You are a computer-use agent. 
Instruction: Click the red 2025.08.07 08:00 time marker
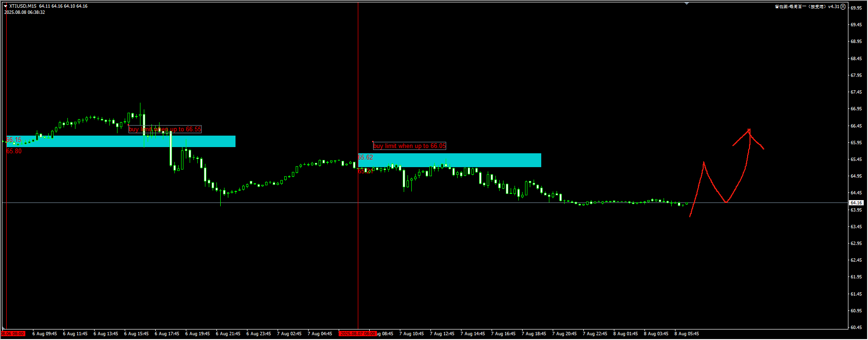[358, 334]
